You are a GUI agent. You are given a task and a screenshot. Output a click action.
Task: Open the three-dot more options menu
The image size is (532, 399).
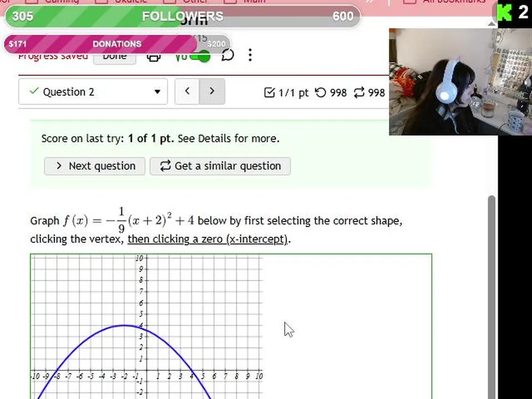coord(250,55)
